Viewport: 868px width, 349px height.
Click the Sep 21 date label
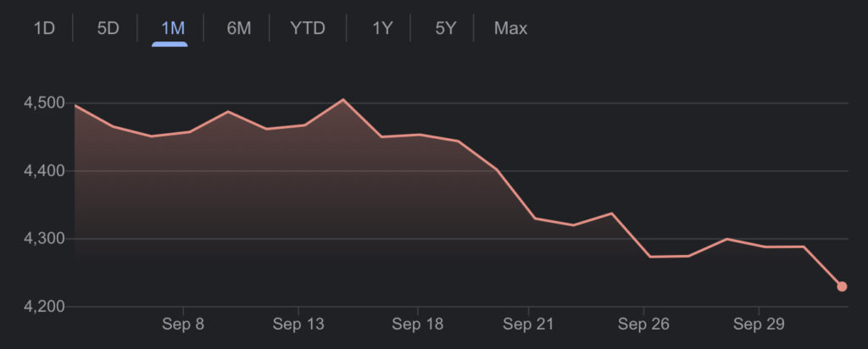point(528,324)
